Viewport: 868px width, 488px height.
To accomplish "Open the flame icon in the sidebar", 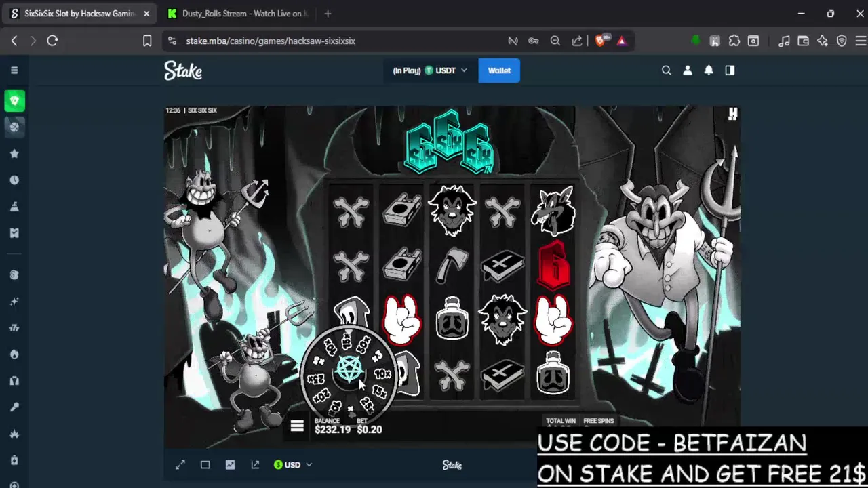I will [14, 354].
